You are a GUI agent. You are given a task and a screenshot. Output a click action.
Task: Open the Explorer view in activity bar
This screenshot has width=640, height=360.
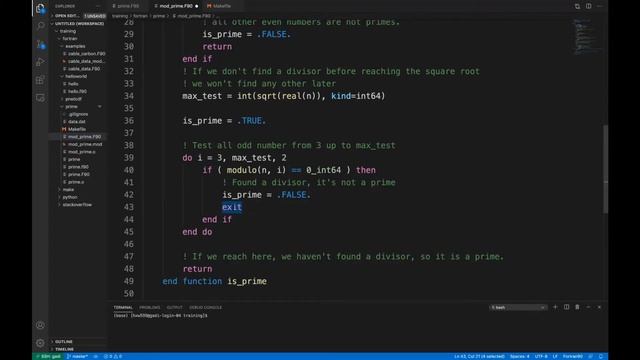click(x=40, y=8)
